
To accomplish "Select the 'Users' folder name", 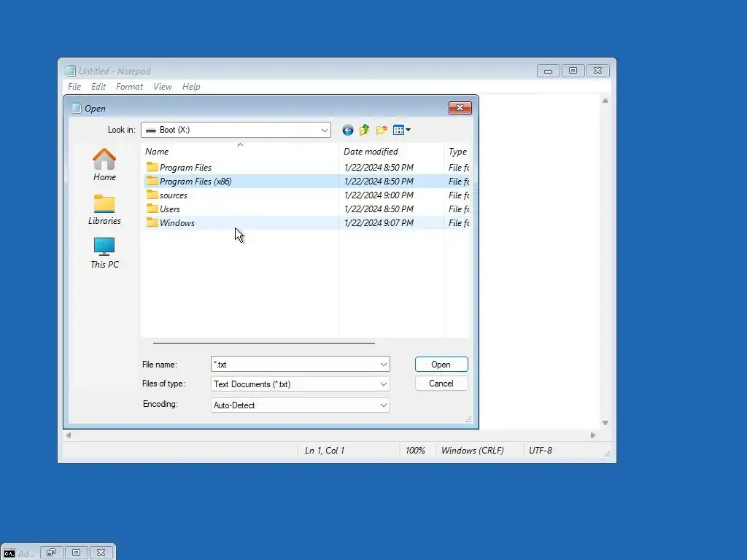I will point(169,209).
